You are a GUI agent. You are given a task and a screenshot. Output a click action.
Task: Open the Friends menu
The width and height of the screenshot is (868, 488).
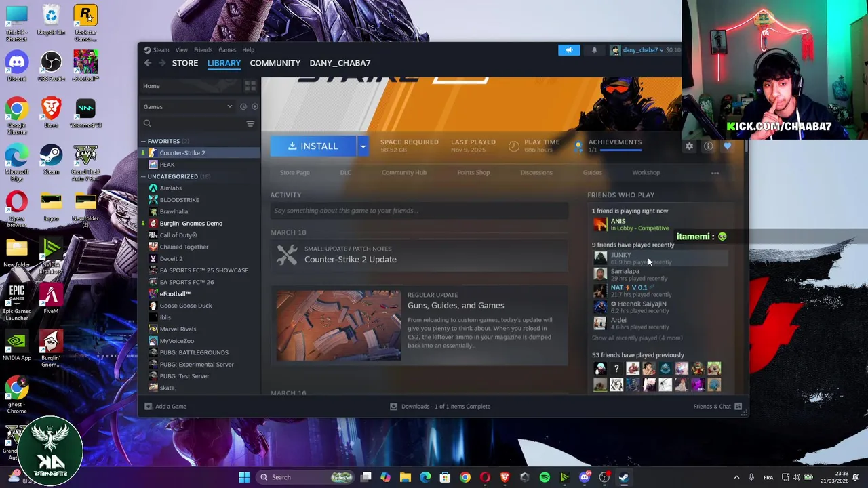tap(203, 49)
